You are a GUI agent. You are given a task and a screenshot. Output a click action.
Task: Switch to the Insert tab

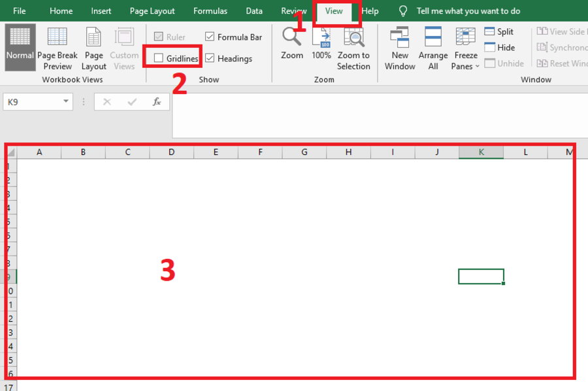(x=101, y=11)
